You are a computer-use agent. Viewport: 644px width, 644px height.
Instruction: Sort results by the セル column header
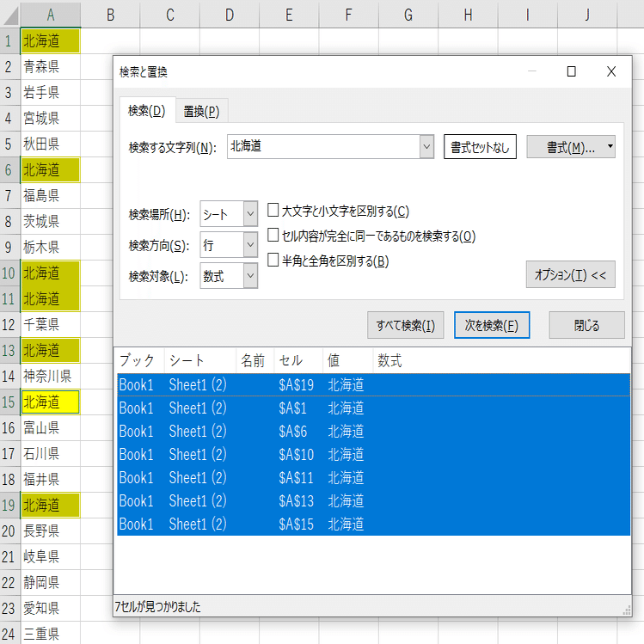pos(297,360)
